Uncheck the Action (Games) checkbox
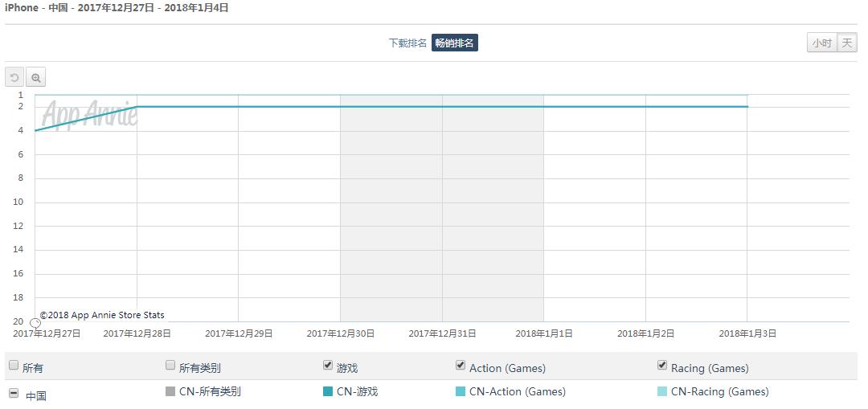The image size is (868, 409). pyautogui.click(x=461, y=366)
